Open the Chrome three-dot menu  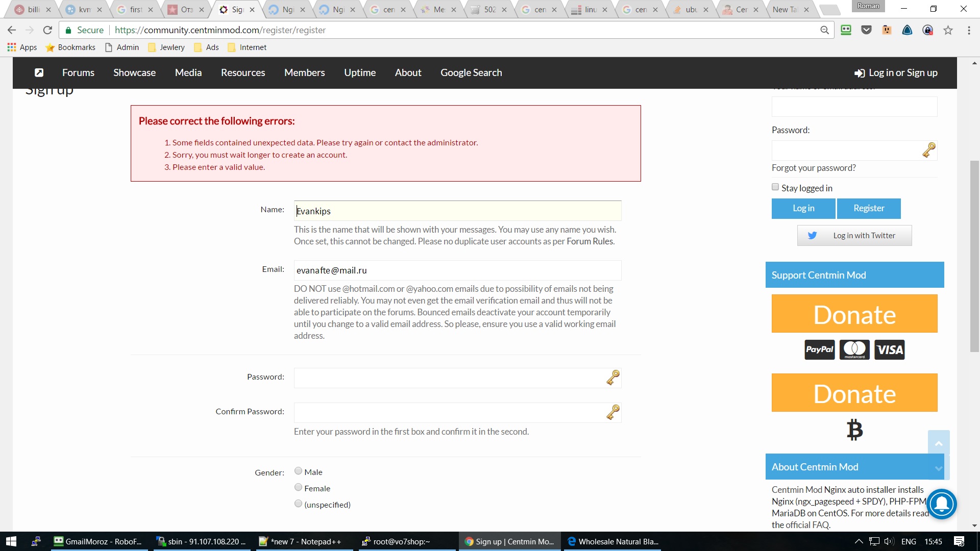pos(969,30)
